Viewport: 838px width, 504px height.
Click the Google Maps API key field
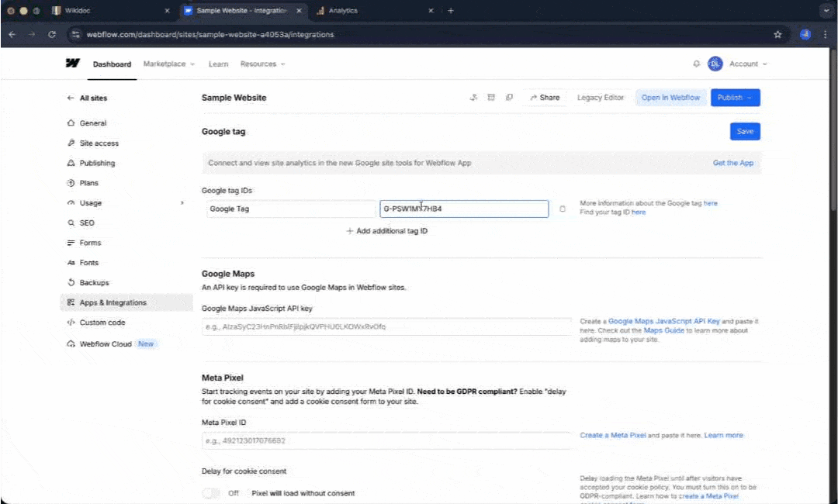coord(386,326)
